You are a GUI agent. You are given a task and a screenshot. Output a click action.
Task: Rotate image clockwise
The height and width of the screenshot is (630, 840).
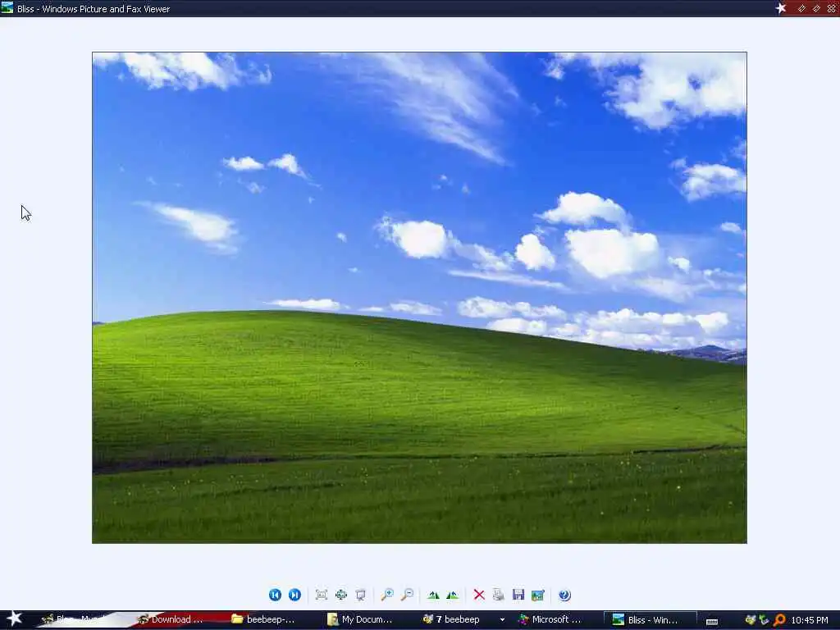click(x=433, y=595)
